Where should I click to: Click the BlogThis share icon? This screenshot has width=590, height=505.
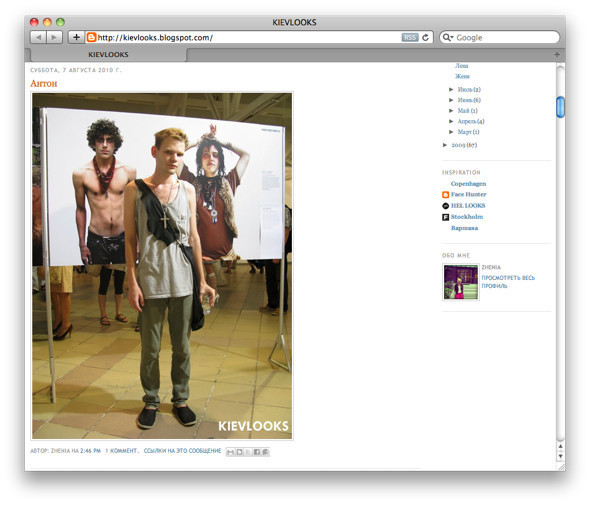tap(239, 452)
